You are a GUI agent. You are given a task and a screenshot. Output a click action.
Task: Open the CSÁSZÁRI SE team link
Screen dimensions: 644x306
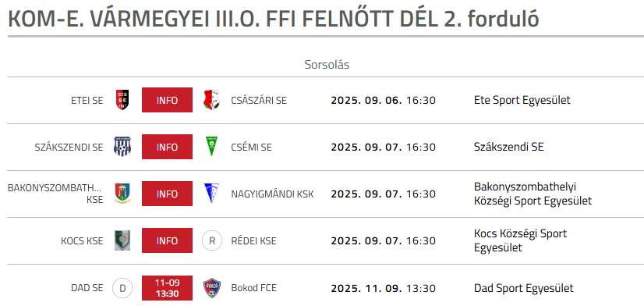click(259, 101)
